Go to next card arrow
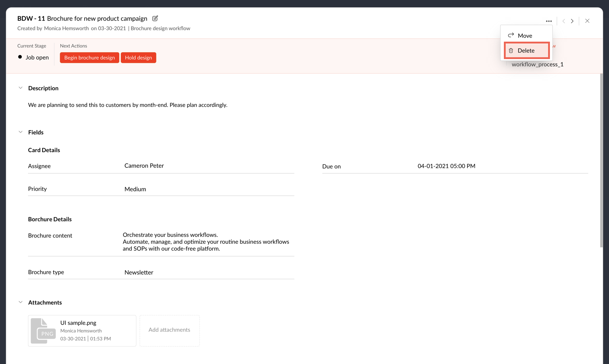Screen dimensions: 609x364 [x=572, y=21]
